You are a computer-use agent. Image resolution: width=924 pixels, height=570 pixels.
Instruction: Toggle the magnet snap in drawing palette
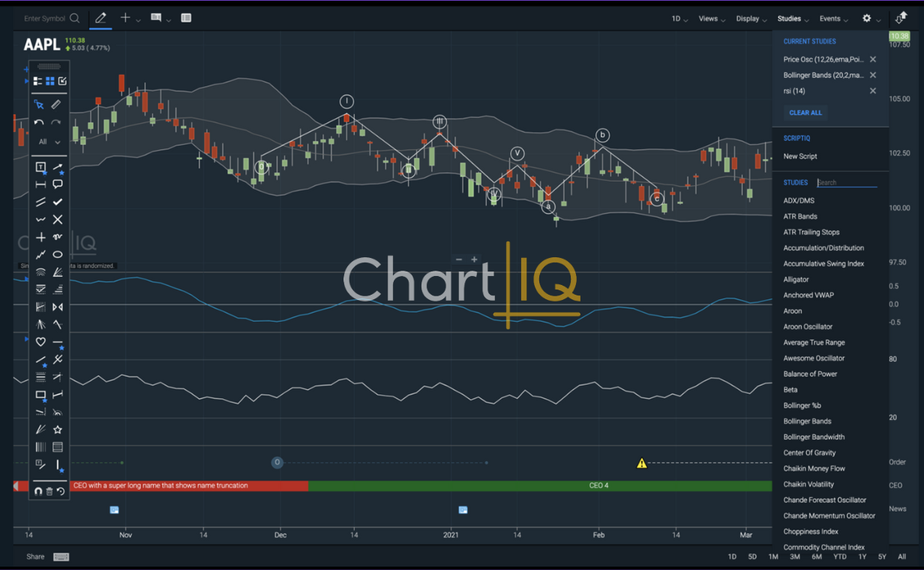coord(38,491)
